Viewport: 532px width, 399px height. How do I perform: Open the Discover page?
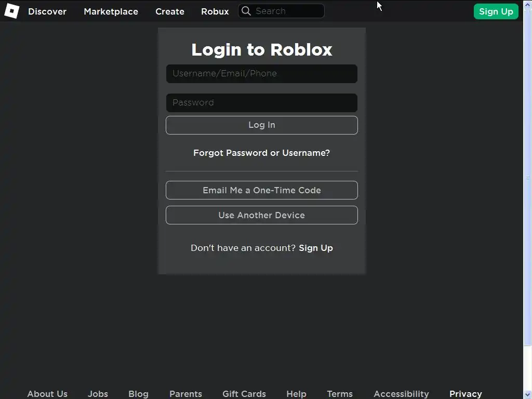coord(47,11)
